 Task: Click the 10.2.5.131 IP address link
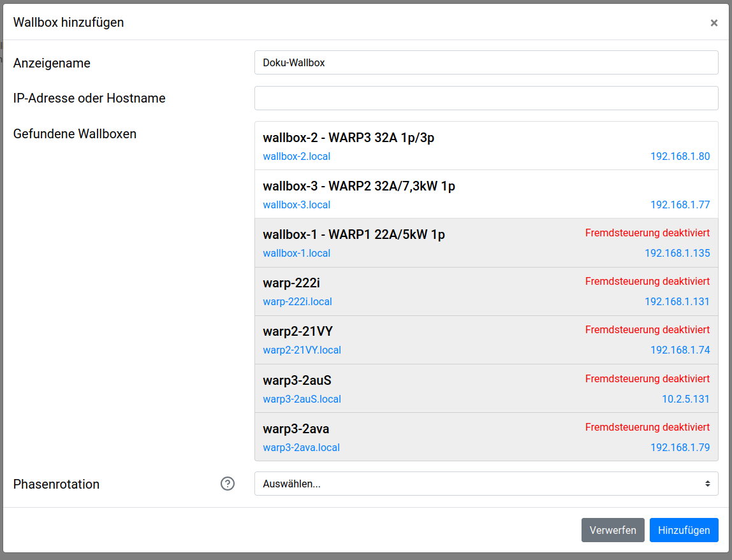coord(685,399)
